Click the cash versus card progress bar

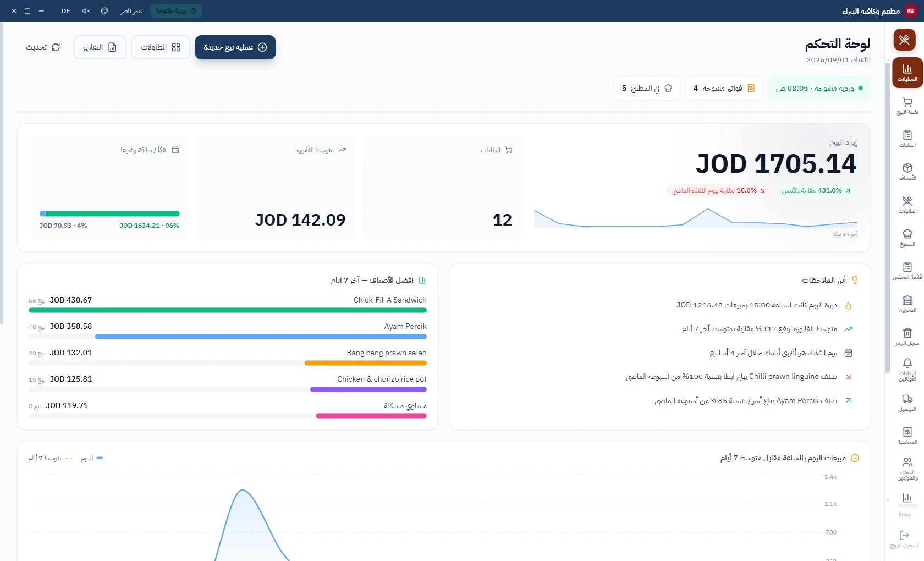click(x=109, y=213)
